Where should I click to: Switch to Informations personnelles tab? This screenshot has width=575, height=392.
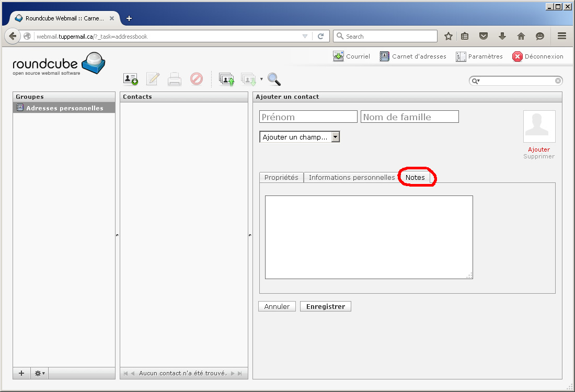coord(351,177)
